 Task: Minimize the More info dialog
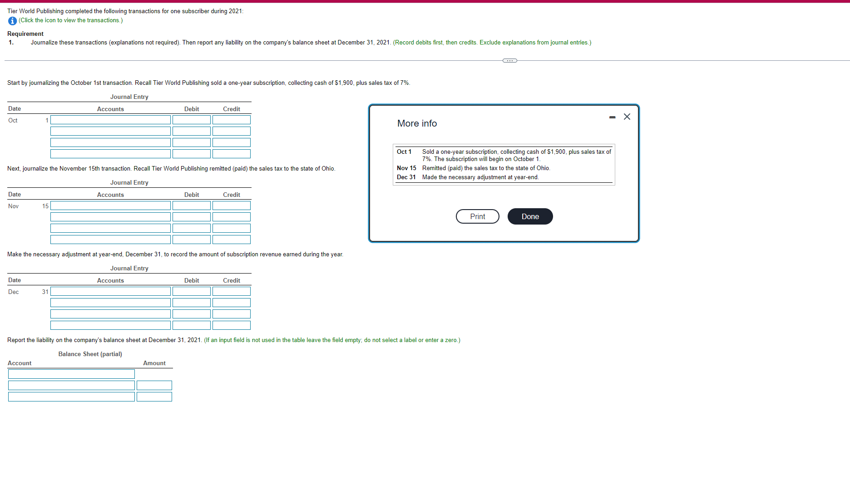(613, 117)
